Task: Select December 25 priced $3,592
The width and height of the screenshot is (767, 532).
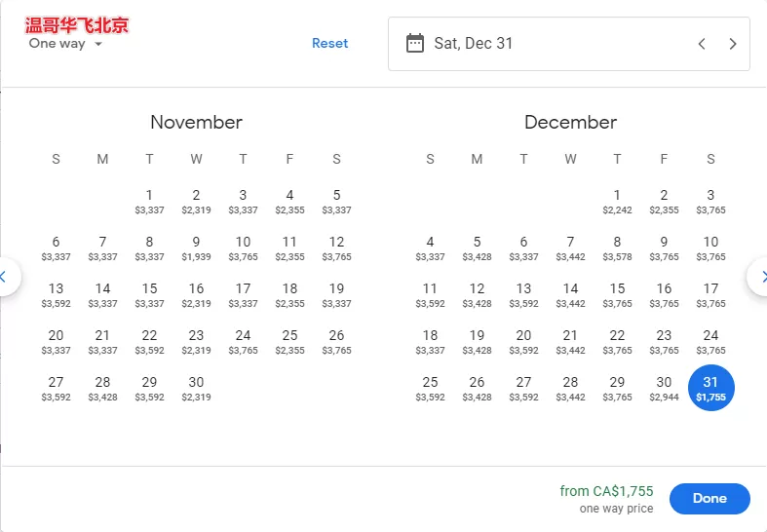Action: point(430,388)
